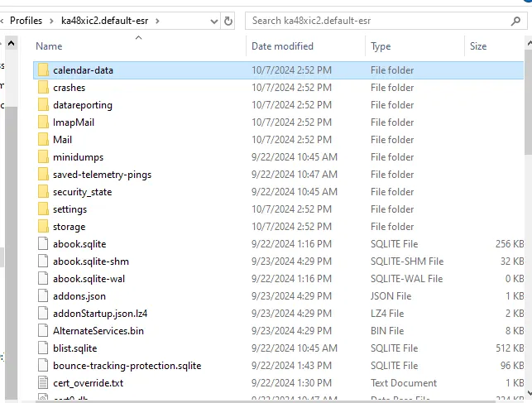The width and height of the screenshot is (532, 403).
Task: Click the 512 KB size of blist.sqlite
Action: pyautogui.click(x=510, y=348)
